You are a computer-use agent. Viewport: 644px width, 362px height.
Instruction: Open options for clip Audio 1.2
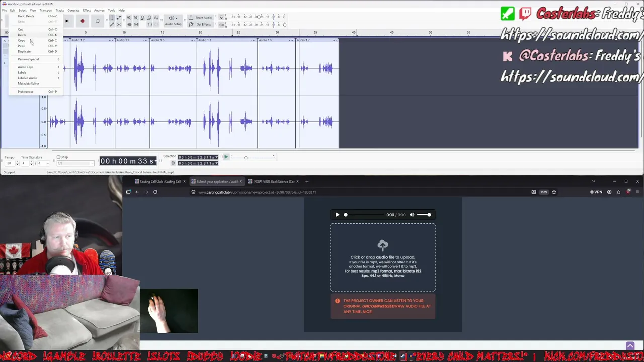point(111,40)
